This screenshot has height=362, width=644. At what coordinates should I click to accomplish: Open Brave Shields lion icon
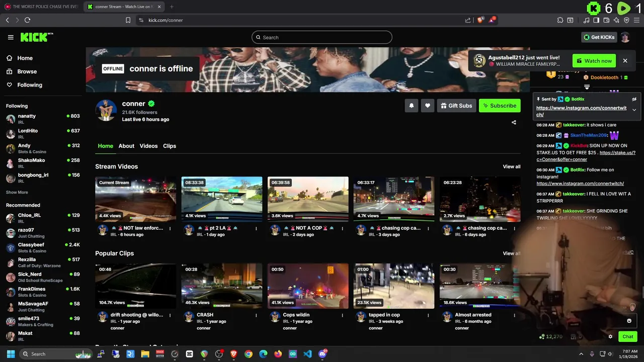point(480,20)
